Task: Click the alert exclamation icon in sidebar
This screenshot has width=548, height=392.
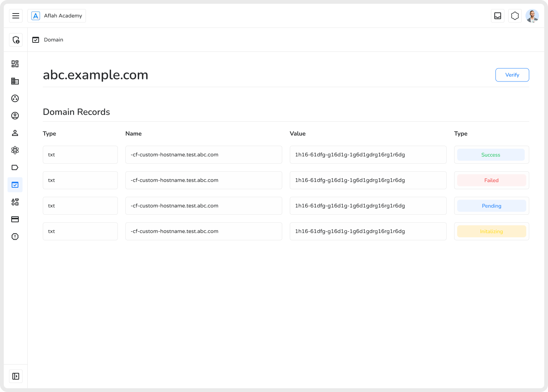Action: click(15, 237)
